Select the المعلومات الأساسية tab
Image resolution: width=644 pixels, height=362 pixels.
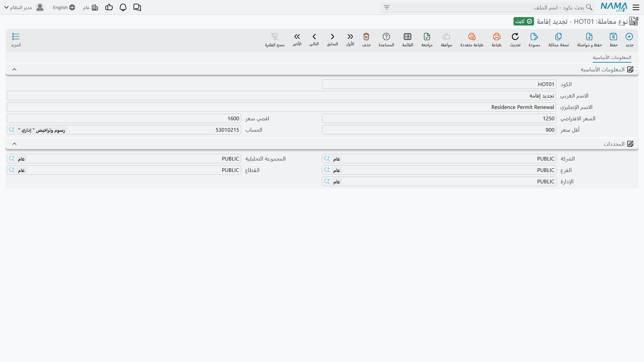612,58
